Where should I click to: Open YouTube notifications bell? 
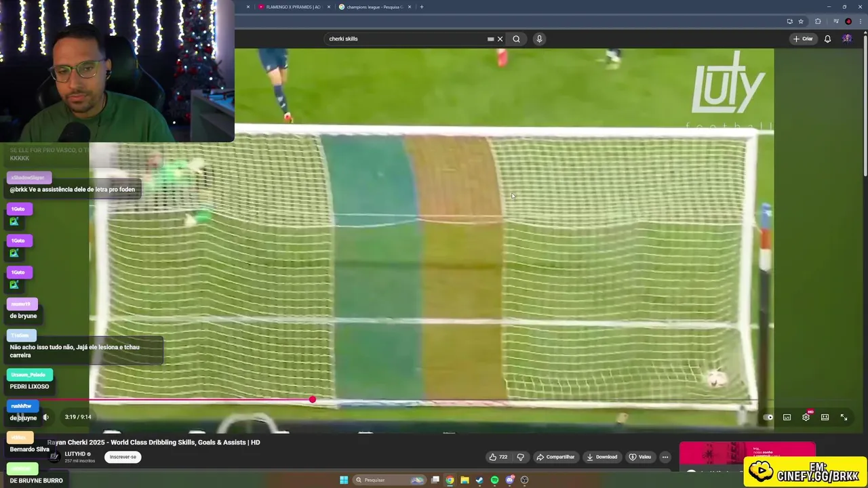[827, 39]
